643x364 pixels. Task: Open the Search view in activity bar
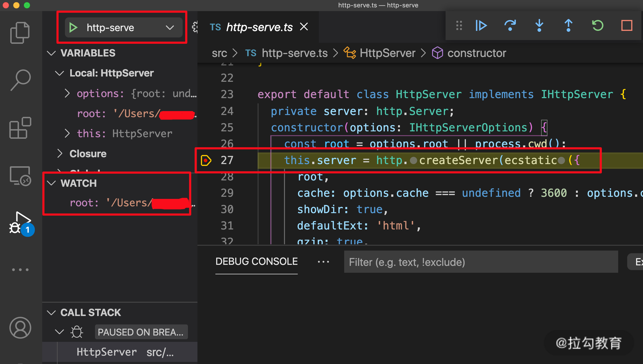(20, 80)
